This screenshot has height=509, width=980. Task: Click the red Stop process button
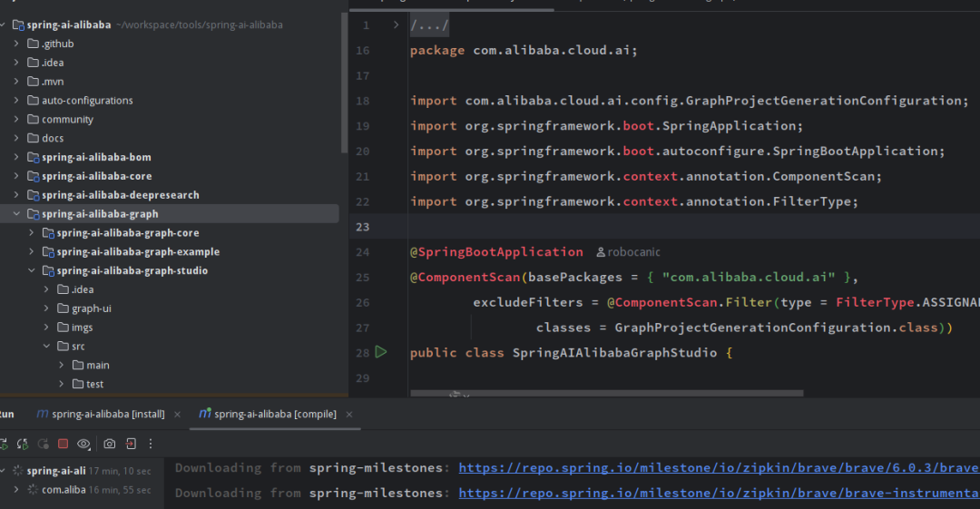pyautogui.click(x=64, y=444)
